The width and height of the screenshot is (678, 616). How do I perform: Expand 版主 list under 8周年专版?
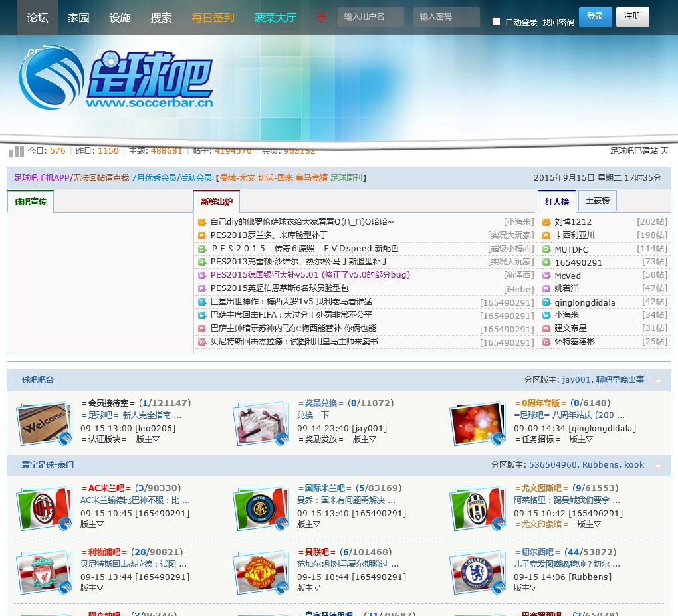(581, 439)
